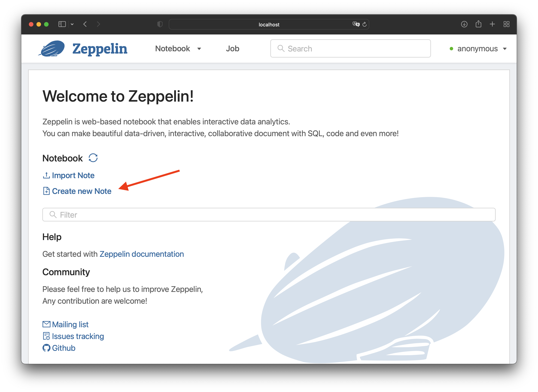Click the Github octocat icon

tap(47, 348)
